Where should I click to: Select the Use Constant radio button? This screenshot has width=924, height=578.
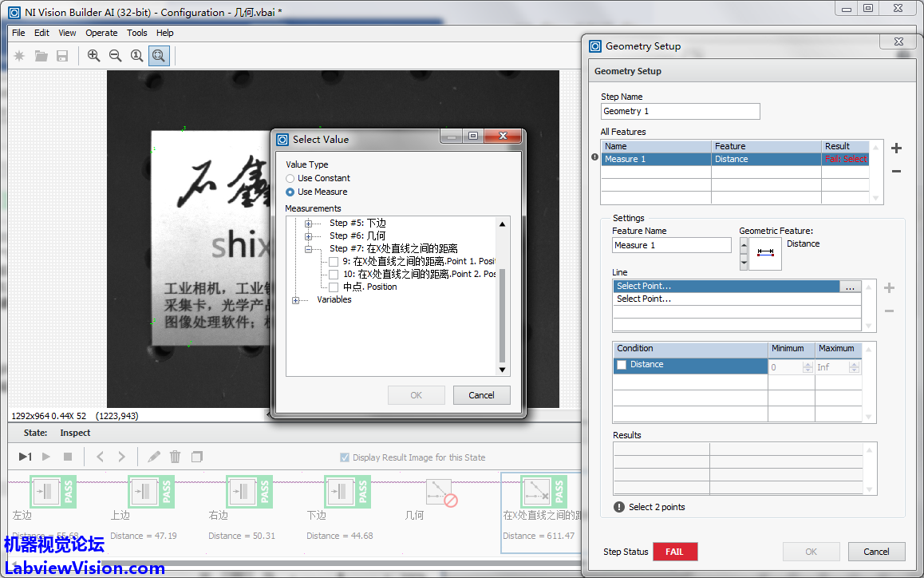coord(290,178)
